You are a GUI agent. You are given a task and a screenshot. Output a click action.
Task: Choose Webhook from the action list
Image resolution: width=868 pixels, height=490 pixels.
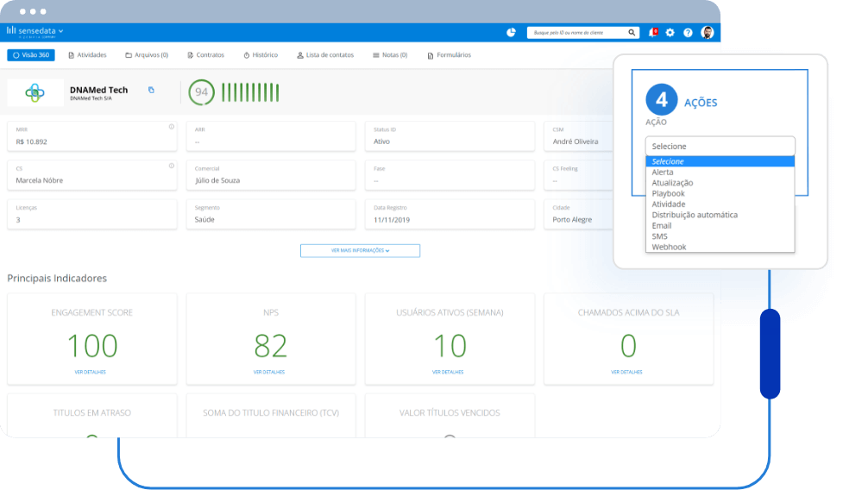tap(720, 247)
